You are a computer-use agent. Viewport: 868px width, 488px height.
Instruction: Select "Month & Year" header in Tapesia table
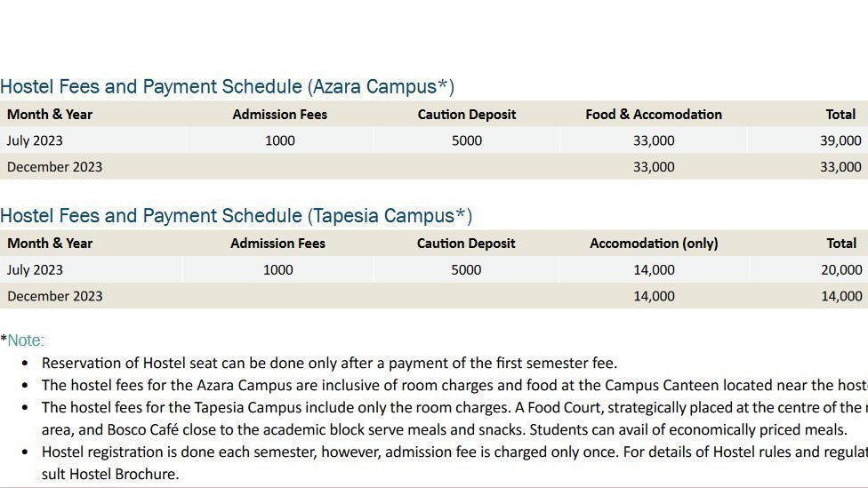pos(50,243)
